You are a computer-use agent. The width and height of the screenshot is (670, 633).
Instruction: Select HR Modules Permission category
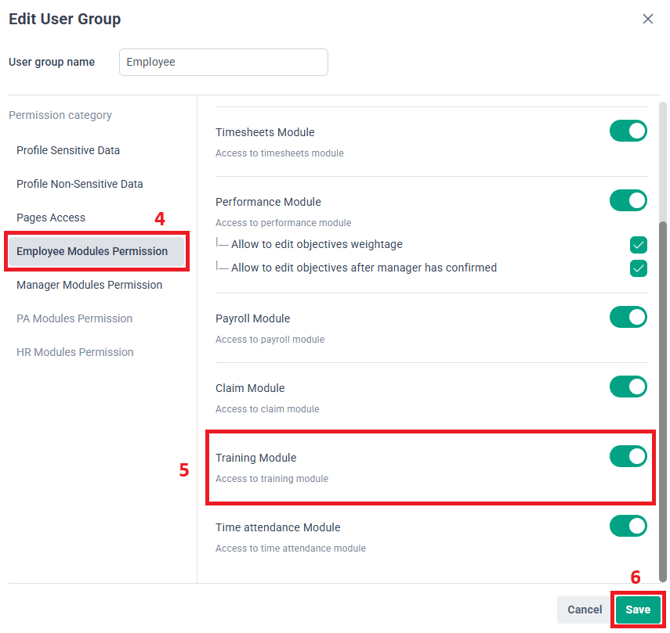tap(74, 352)
